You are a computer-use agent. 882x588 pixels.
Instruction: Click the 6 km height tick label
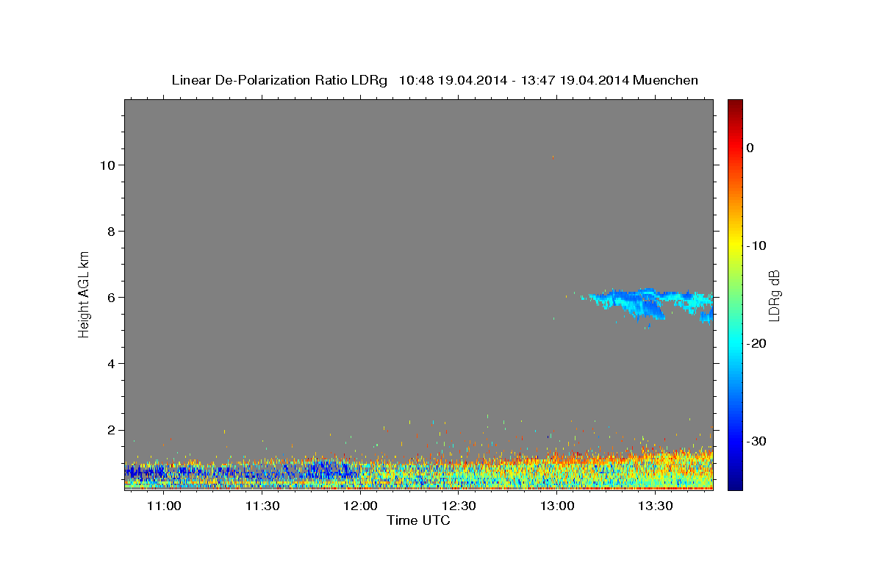pyautogui.click(x=112, y=297)
